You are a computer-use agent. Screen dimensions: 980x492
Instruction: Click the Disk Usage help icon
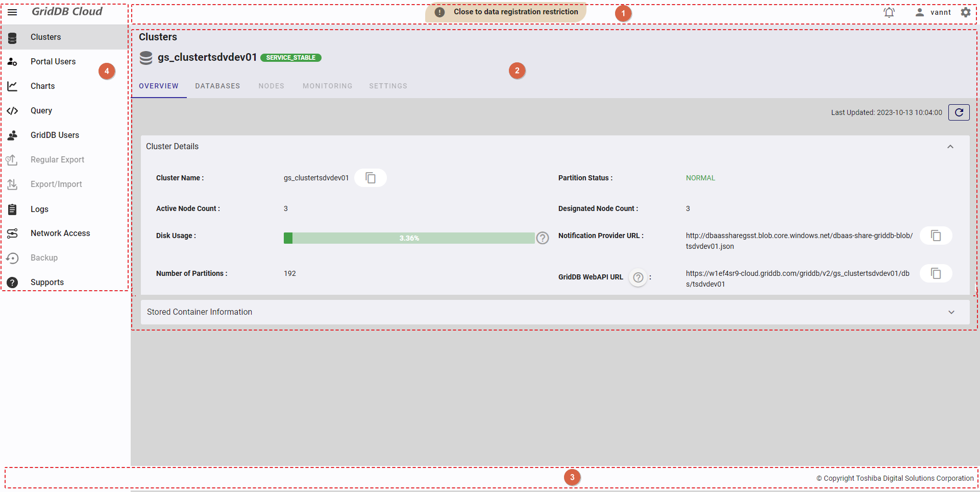click(543, 238)
